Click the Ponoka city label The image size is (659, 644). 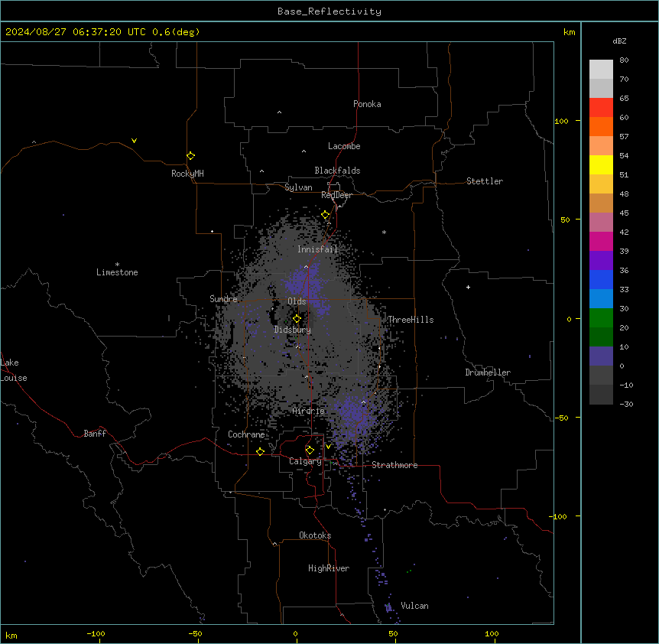[x=367, y=104]
